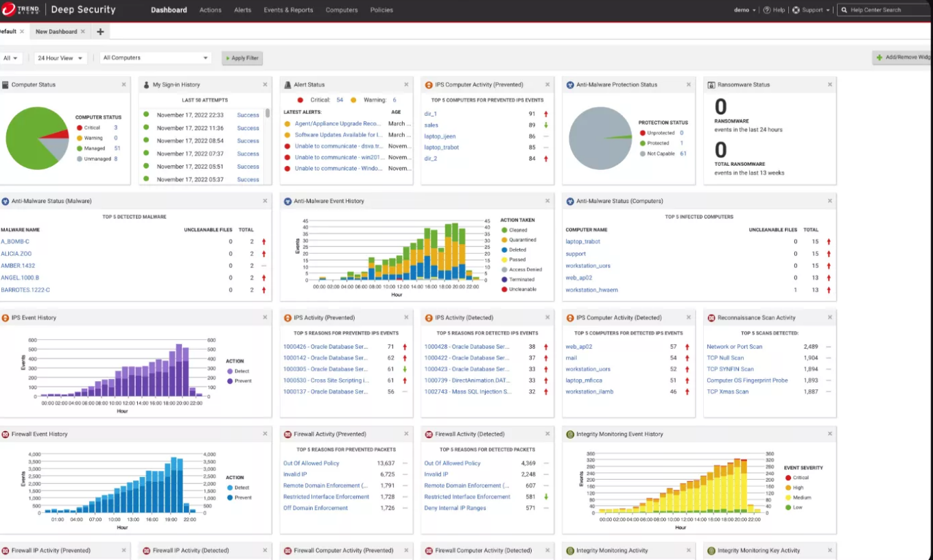This screenshot has height=560, width=933.
Task: Click the Anti-Malware Protection Status widget icon
Action: tap(569, 84)
